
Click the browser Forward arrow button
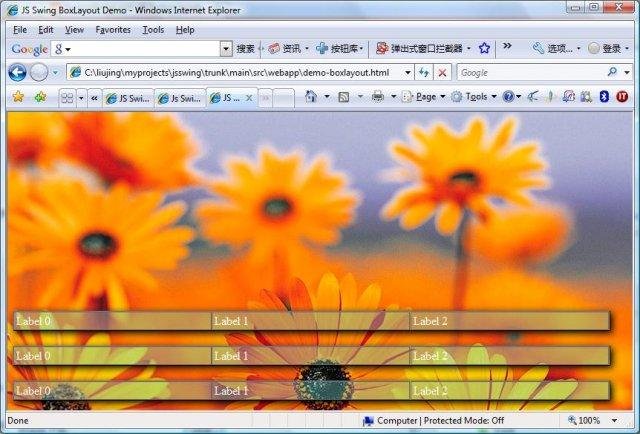point(39,73)
